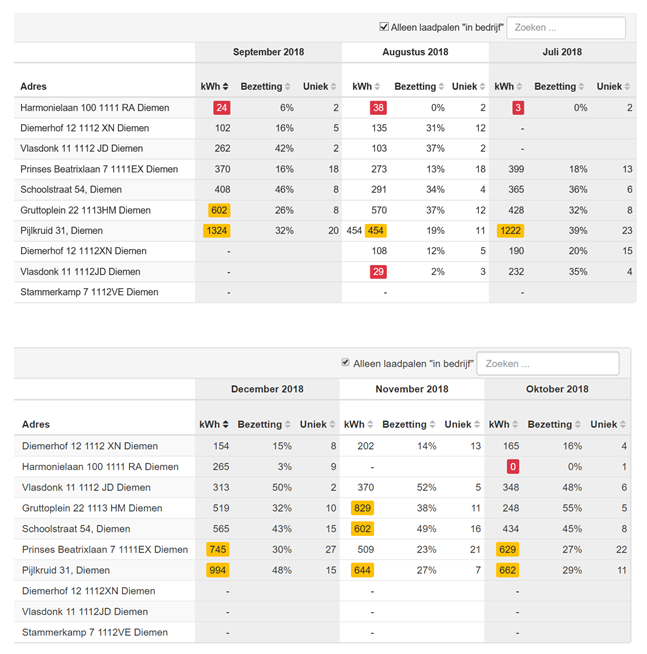Screen dimensions: 647x654
Task: Sort Bezetting column under November 2018
Action: pyautogui.click(x=410, y=425)
